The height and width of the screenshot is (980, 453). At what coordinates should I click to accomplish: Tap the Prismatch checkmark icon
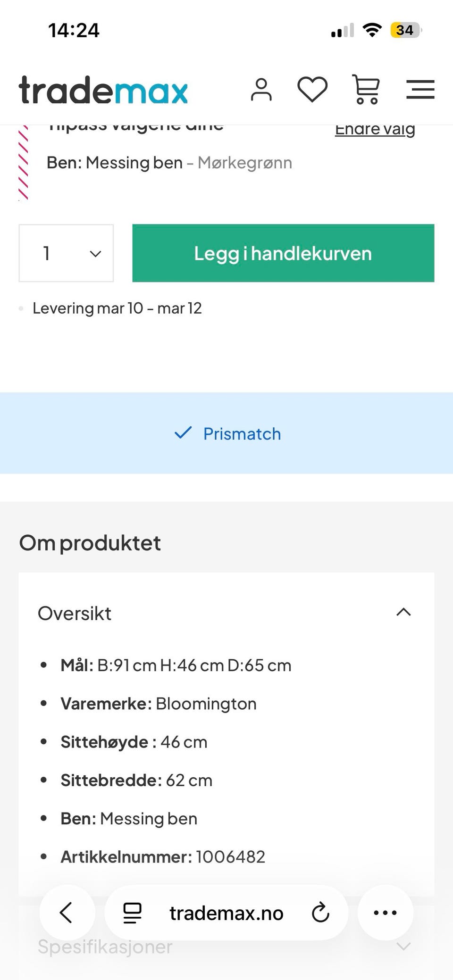click(x=183, y=432)
